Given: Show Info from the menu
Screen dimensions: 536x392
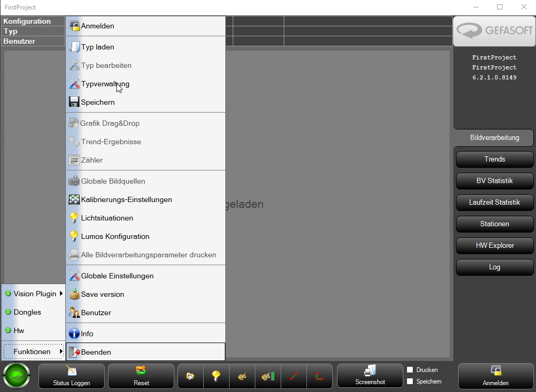Looking at the screenshot, I should tap(146, 334).
